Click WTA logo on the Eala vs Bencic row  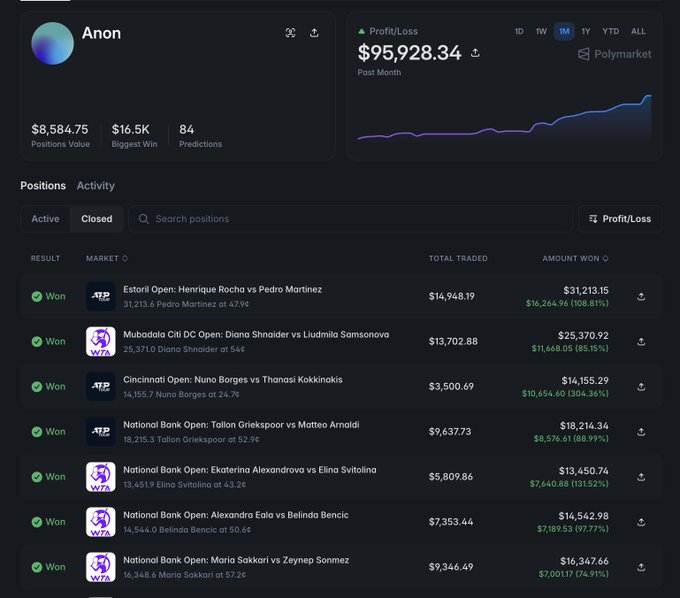[x=101, y=522]
